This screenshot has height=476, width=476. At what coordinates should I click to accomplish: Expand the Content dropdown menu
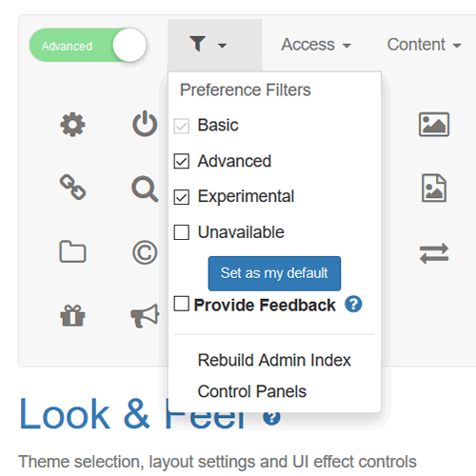pyautogui.click(x=424, y=45)
